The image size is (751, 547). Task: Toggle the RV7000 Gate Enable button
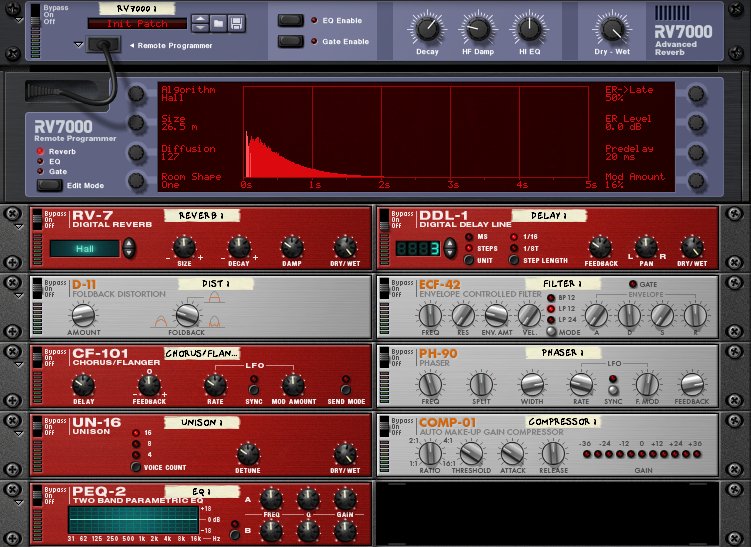coord(292,42)
